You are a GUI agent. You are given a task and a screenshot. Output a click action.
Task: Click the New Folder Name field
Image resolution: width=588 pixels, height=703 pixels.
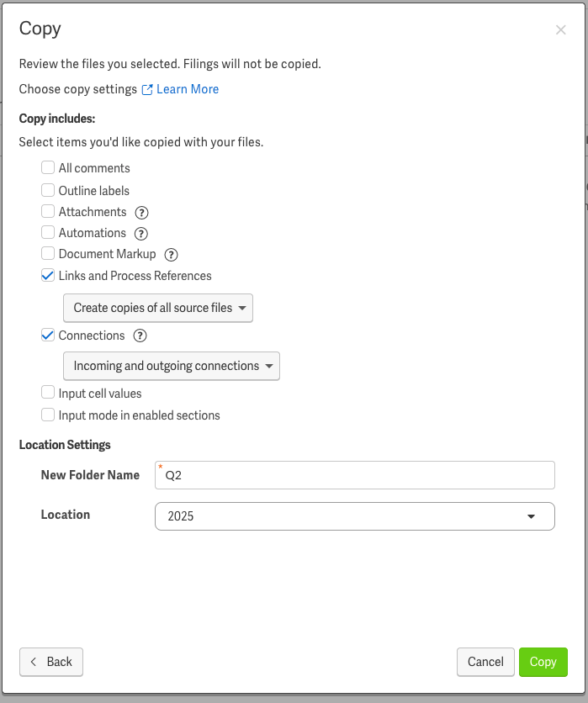pos(355,475)
